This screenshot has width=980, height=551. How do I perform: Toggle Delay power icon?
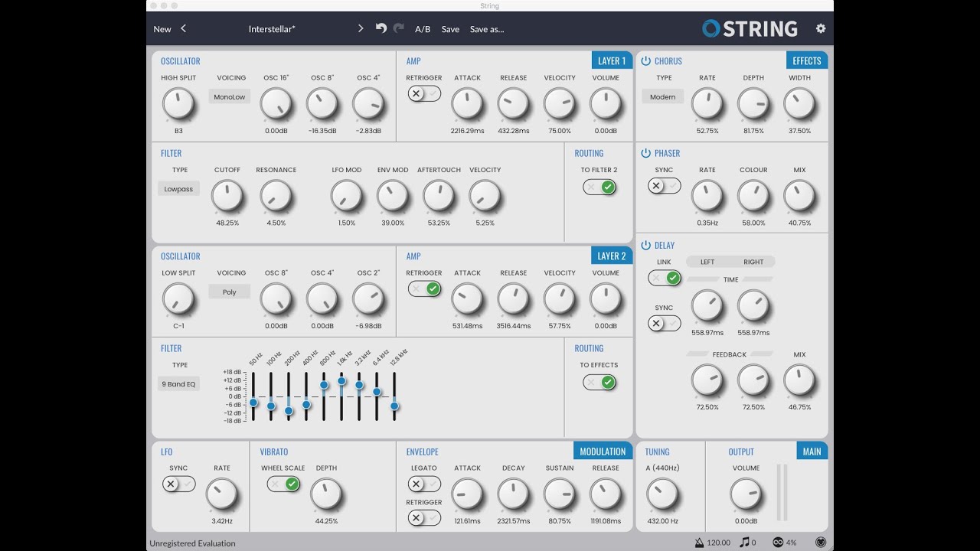pos(645,246)
